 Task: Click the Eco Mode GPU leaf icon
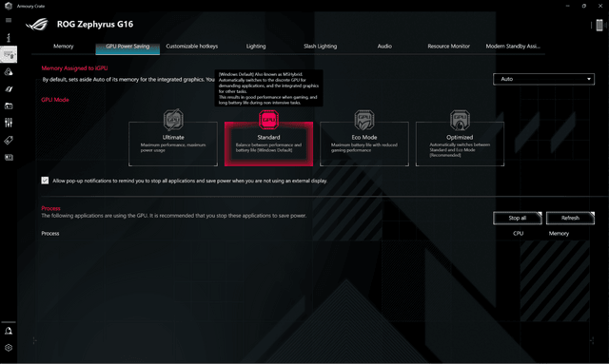pyautogui.click(x=364, y=120)
